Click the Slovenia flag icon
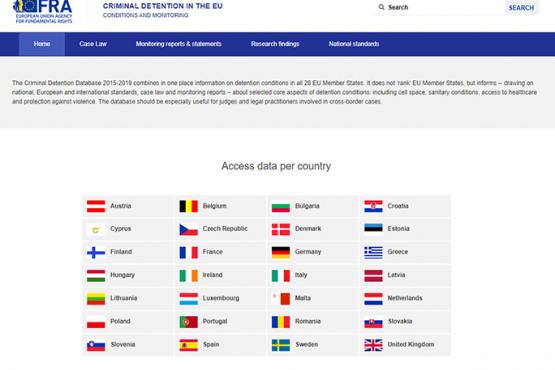This screenshot has height=370, width=555. tap(96, 345)
